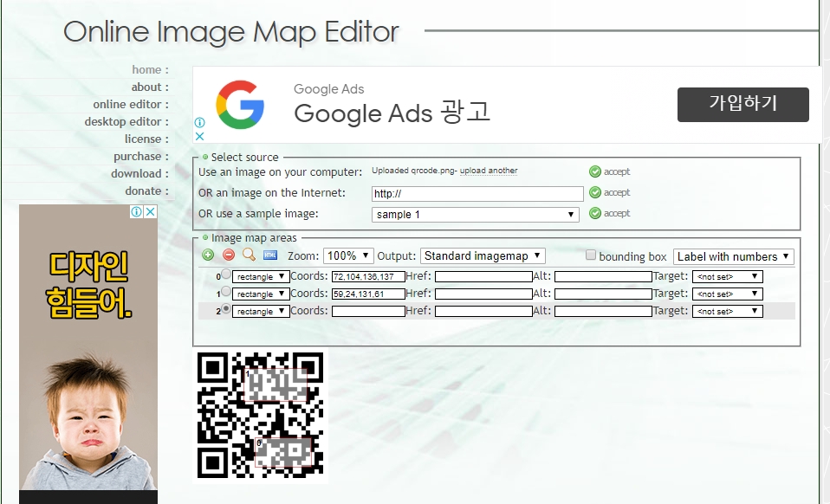
Task: Click the 가입하기 button in ad
Action: pos(743,105)
